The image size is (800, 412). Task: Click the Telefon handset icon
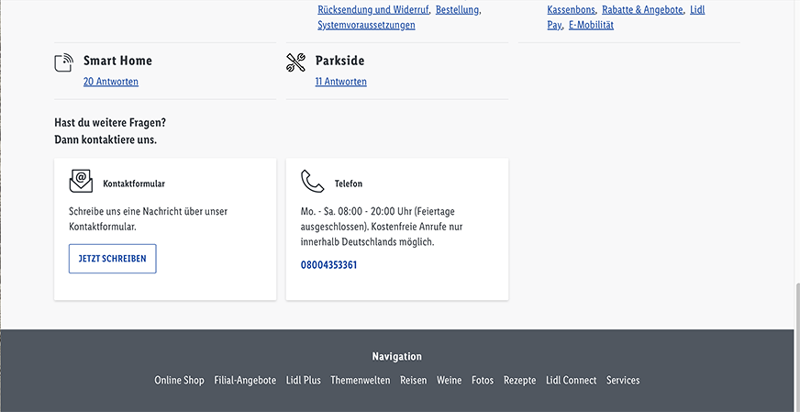[312, 182]
